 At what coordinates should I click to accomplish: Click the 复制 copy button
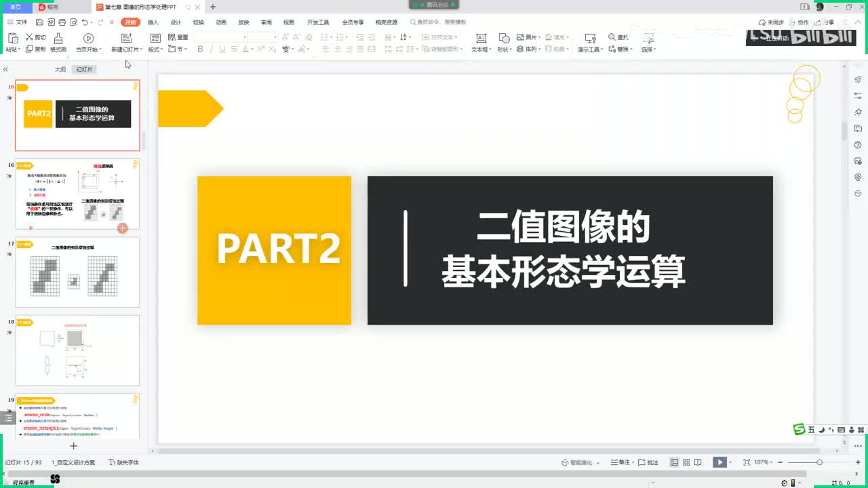pos(35,49)
